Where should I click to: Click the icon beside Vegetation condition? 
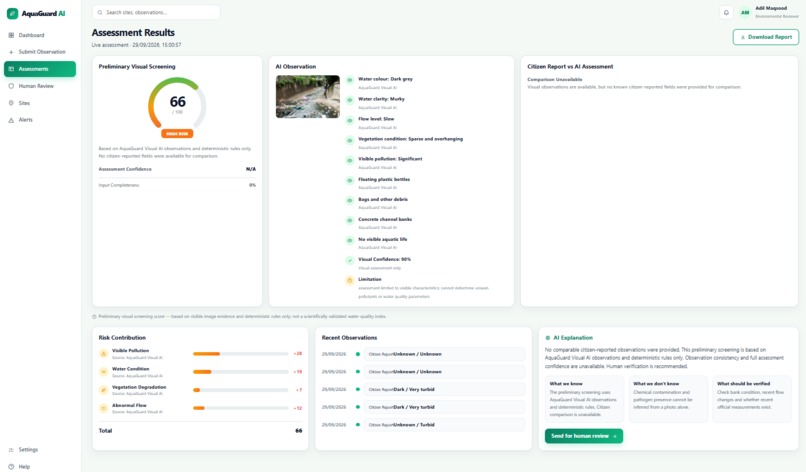click(x=350, y=140)
